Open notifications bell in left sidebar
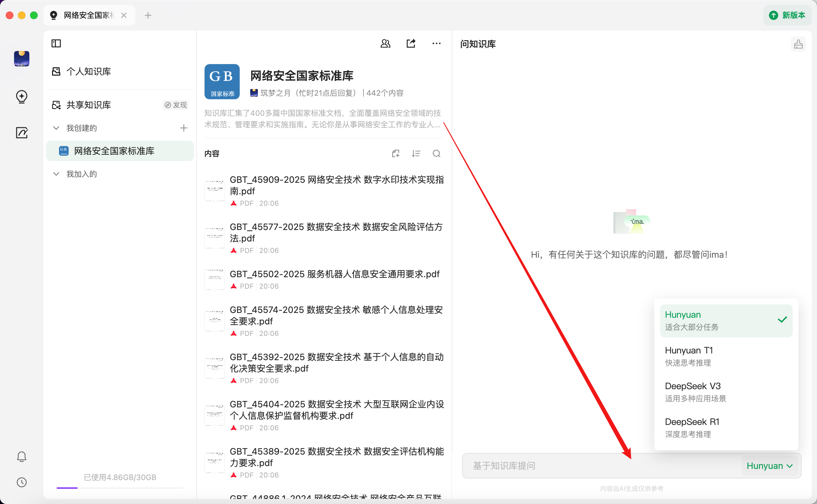 pyautogui.click(x=22, y=456)
